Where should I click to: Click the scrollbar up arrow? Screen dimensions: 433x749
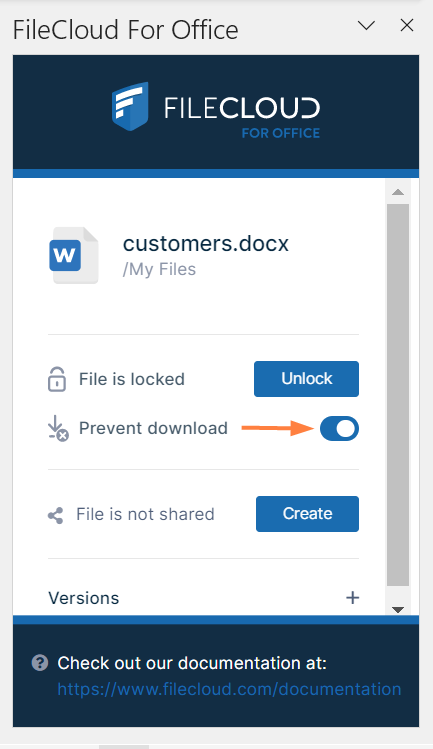click(x=398, y=192)
